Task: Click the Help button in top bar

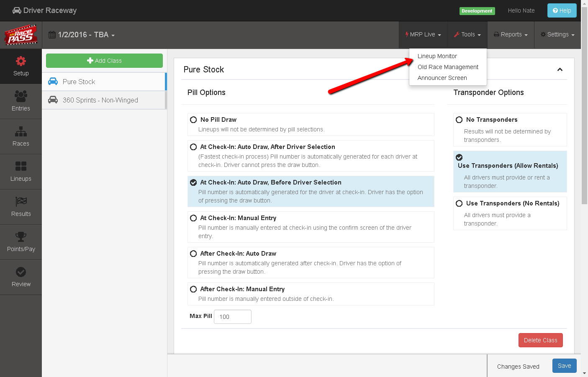Action: (x=562, y=10)
